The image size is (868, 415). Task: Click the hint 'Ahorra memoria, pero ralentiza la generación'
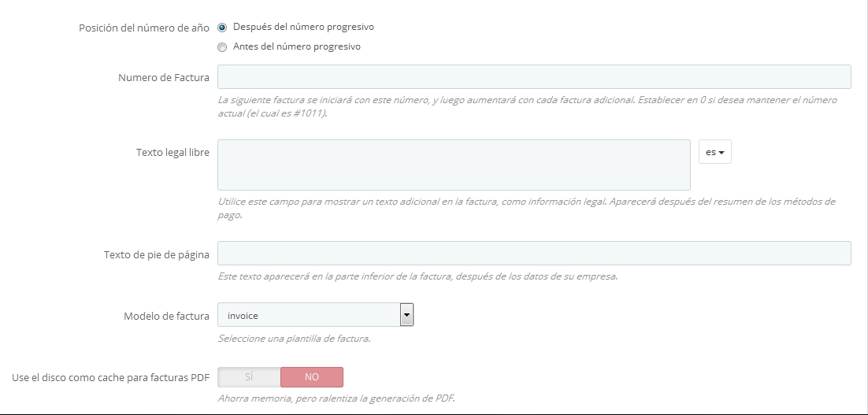point(336,398)
